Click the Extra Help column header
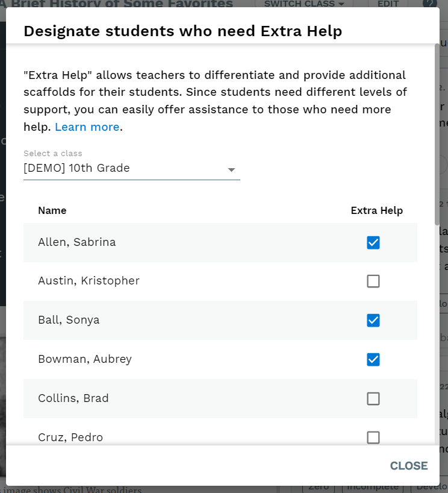The image size is (448, 493). click(377, 210)
